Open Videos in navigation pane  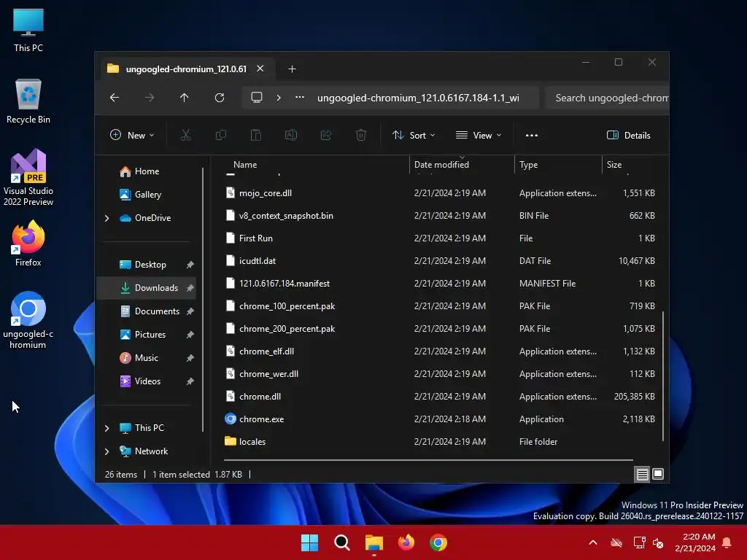click(x=147, y=381)
